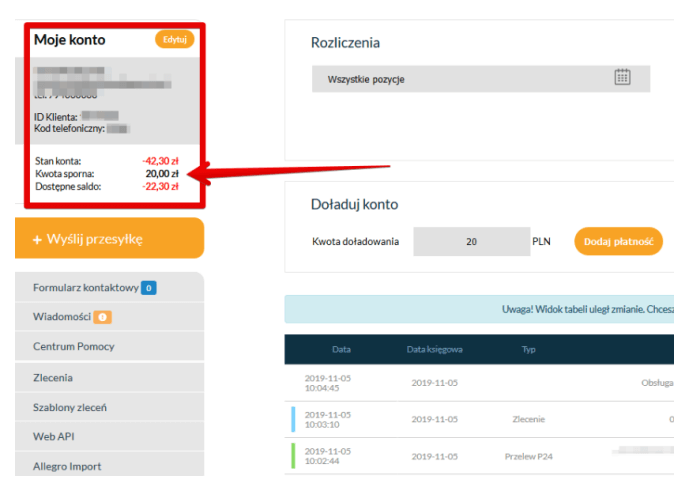Click the Wyślij przesyłkę button
The width and height of the screenshot is (674, 487).
point(110,239)
